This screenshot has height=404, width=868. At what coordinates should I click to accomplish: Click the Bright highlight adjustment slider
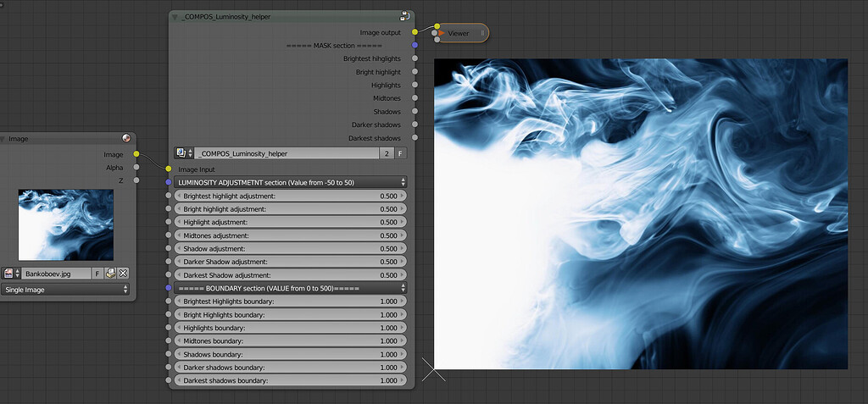pos(291,209)
